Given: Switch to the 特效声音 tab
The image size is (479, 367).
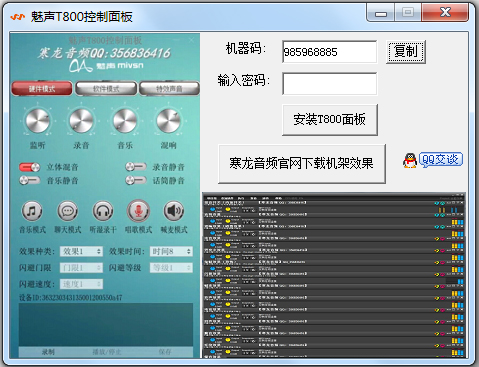Looking at the screenshot, I should pyautogui.click(x=169, y=89).
